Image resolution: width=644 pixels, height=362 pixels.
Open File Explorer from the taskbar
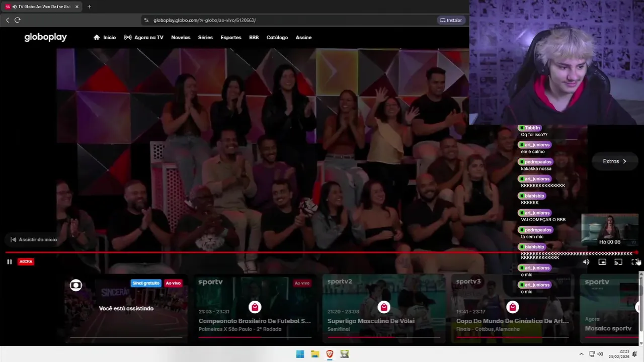(315, 354)
